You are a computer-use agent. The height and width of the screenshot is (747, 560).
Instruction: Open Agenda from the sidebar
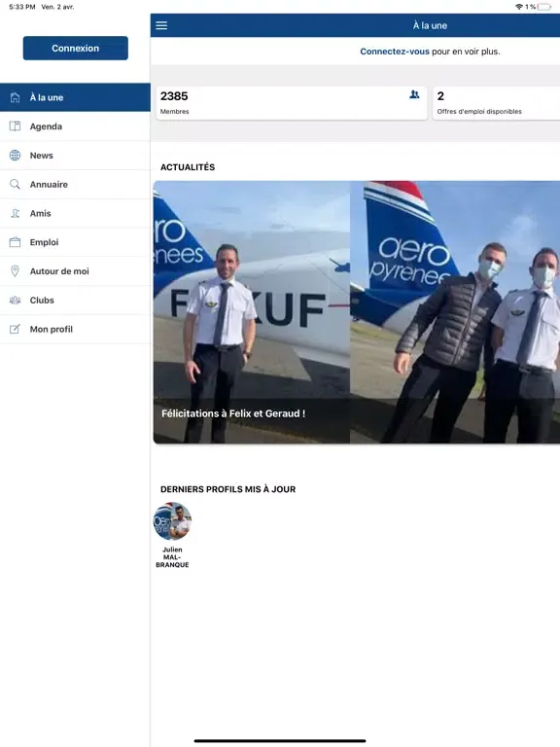75,126
